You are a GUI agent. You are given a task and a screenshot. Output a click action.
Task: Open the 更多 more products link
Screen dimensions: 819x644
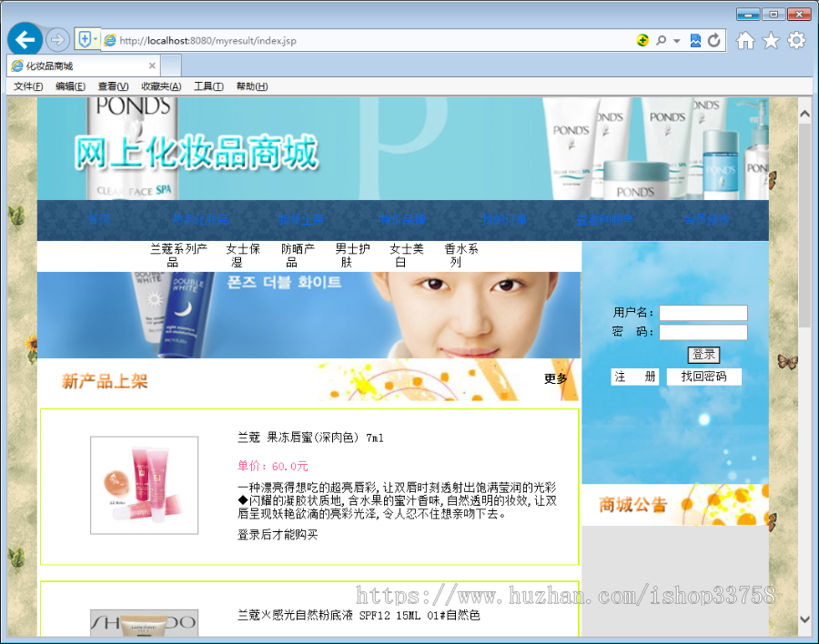click(555, 379)
